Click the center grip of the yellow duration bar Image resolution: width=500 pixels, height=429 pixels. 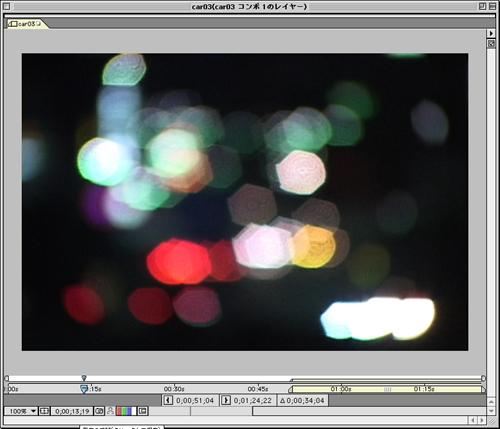point(387,389)
